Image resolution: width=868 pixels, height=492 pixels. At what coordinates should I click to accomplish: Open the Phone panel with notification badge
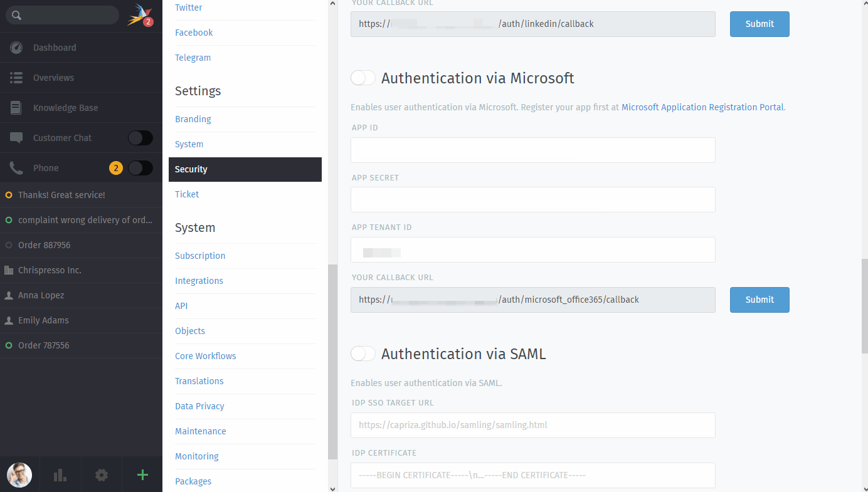(x=46, y=167)
